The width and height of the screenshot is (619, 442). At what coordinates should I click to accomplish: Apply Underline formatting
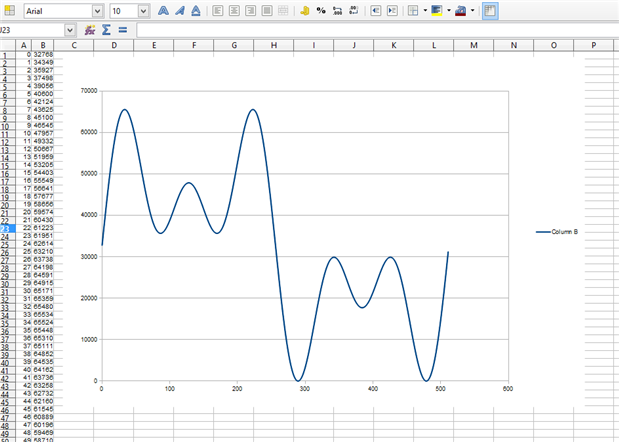[196, 11]
